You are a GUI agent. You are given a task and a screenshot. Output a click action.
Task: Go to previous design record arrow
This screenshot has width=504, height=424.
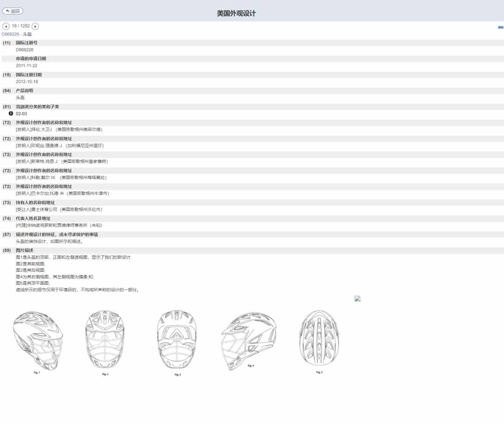point(6,26)
